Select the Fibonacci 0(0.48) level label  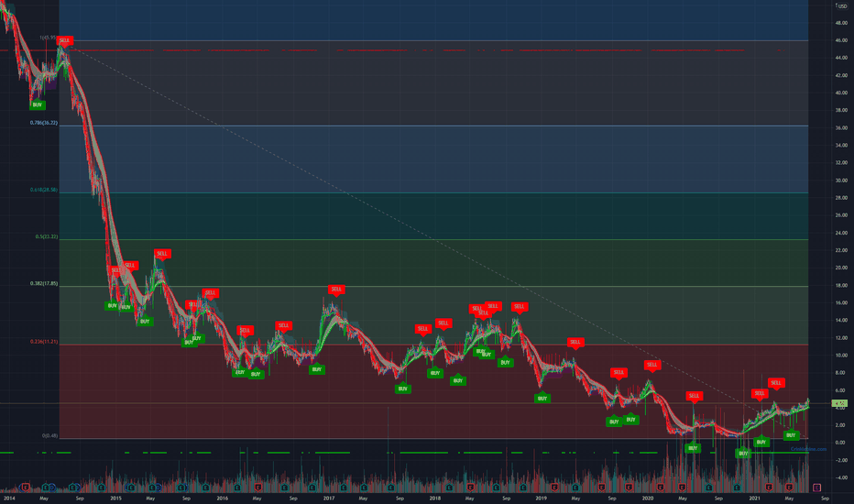click(x=49, y=436)
